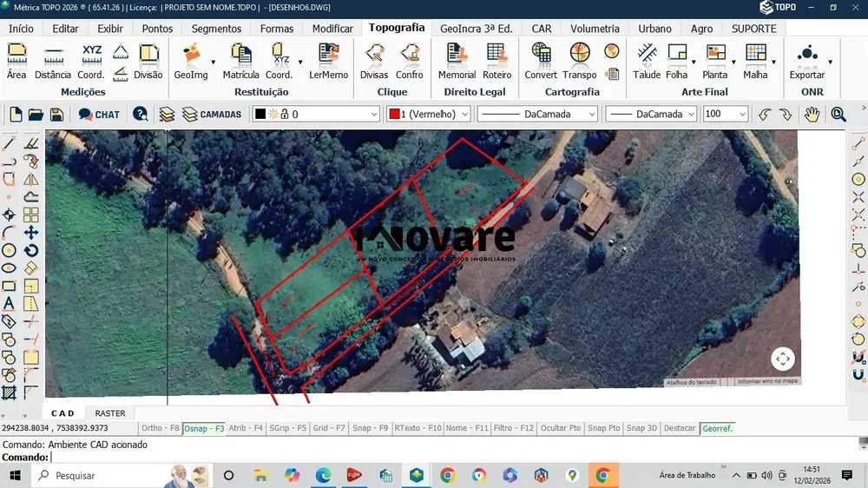Open the Folha tool
The image size is (868, 488).
pos(676,62)
